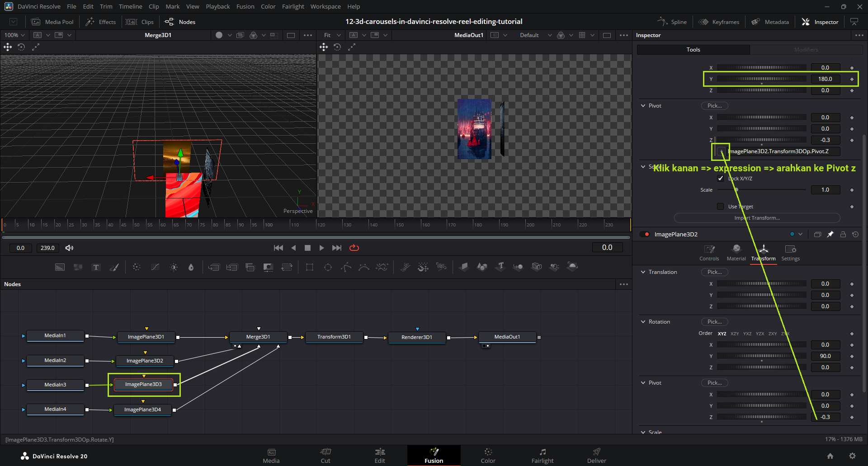Collapse the Rotation section
The width and height of the screenshot is (868, 466).
point(643,322)
